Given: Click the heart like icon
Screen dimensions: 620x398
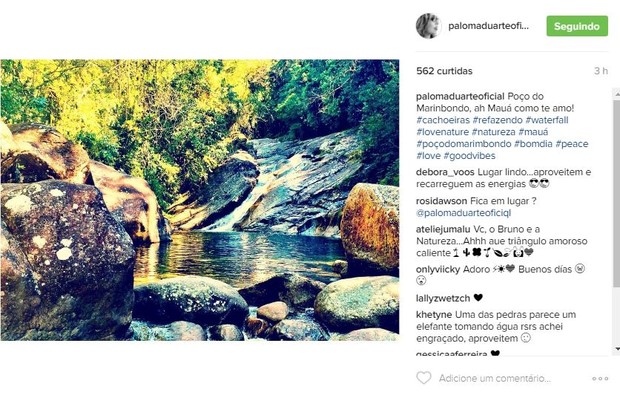Looking at the screenshot, I should tap(423, 378).
